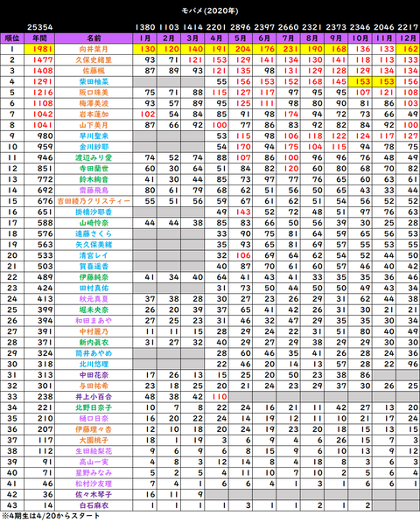Click the name 山下美月
This screenshot has height=522, width=420.
(x=94, y=125)
